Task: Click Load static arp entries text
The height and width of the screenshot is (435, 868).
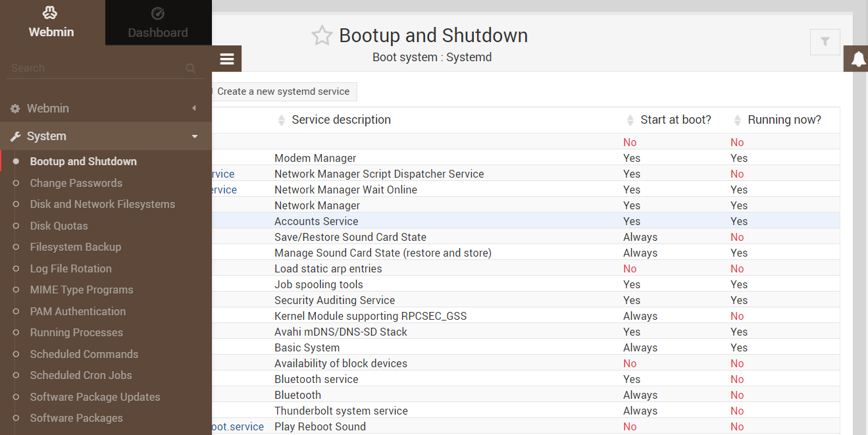Action: tap(328, 269)
